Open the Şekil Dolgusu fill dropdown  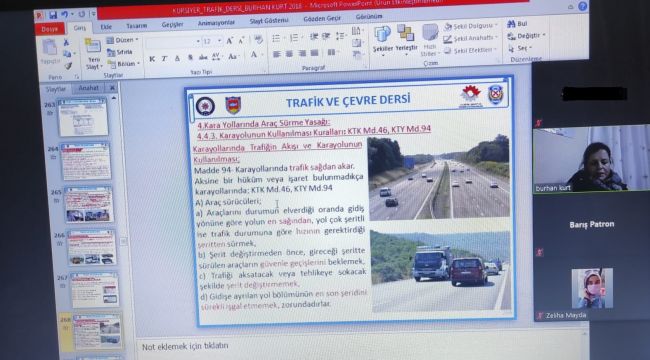(470, 26)
